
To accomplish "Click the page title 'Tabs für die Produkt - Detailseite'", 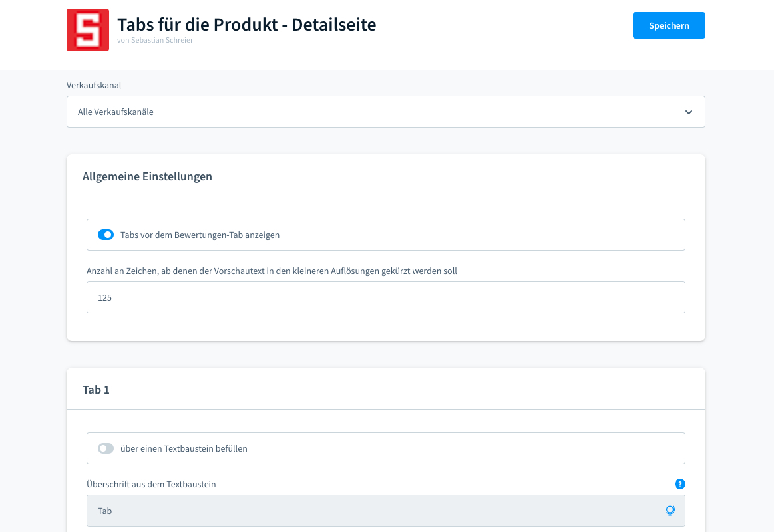I will [246, 25].
